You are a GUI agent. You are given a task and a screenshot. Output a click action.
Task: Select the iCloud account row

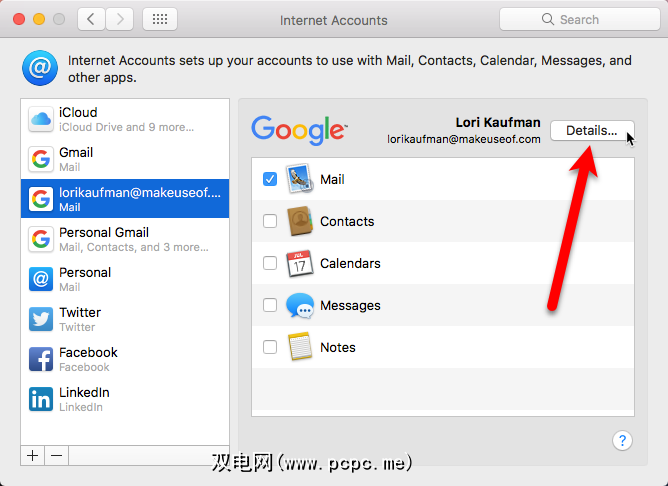[x=125, y=119]
